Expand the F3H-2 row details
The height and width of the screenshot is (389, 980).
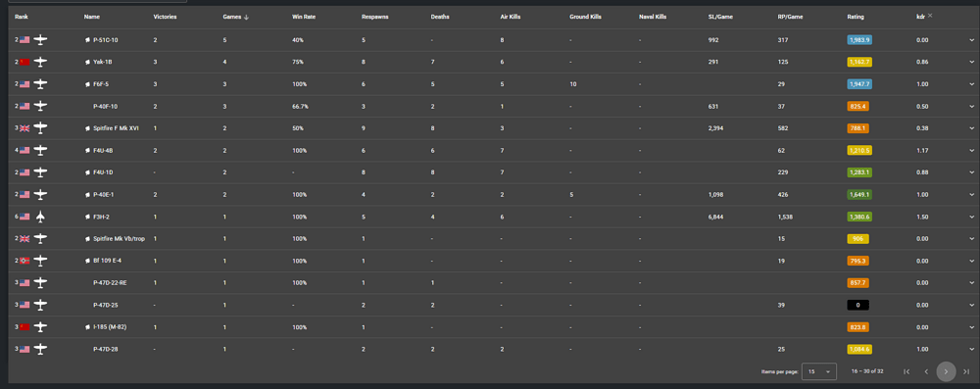[972, 217]
